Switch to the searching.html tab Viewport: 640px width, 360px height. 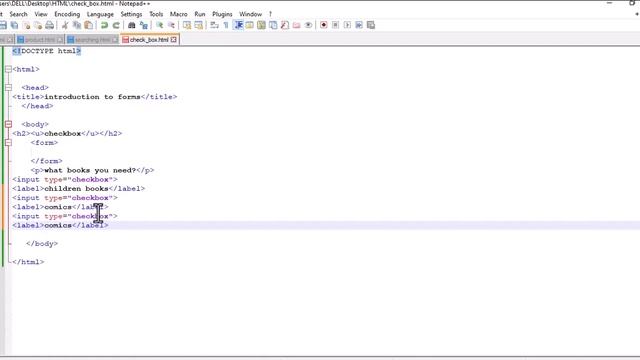tap(92, 40)
